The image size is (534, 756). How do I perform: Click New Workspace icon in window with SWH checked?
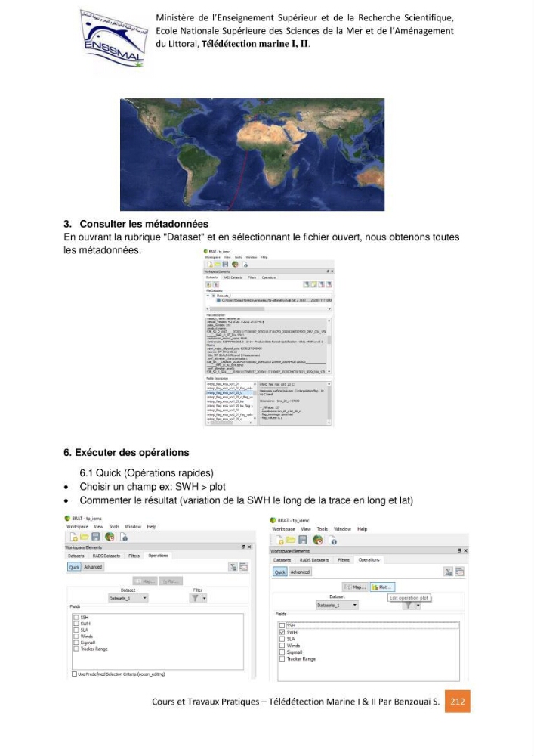pos(279,540)
